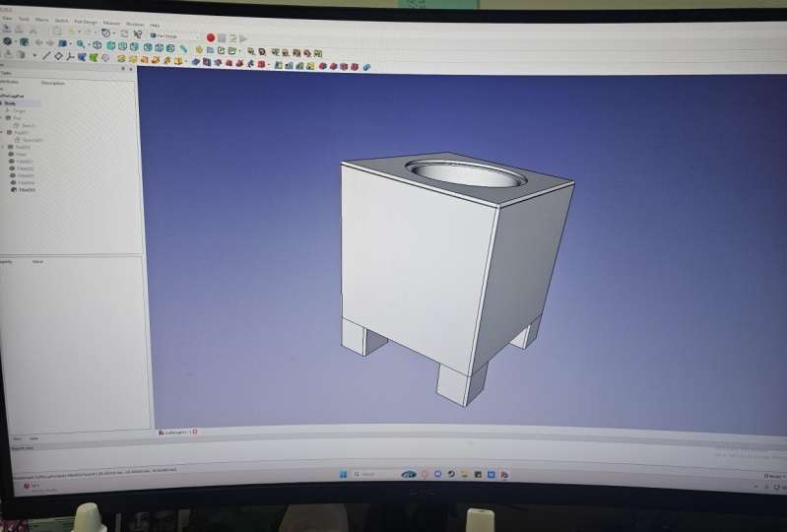Open the Sketch menu
This screenshot has height=532, width=787.
pyautogui.click(x=61, y=21)
